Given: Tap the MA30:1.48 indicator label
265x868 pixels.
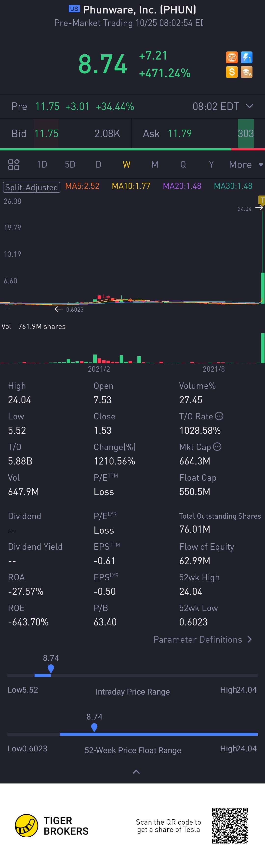Looking at the screenshot, I should pyautogui.click(x=233, y=186).
